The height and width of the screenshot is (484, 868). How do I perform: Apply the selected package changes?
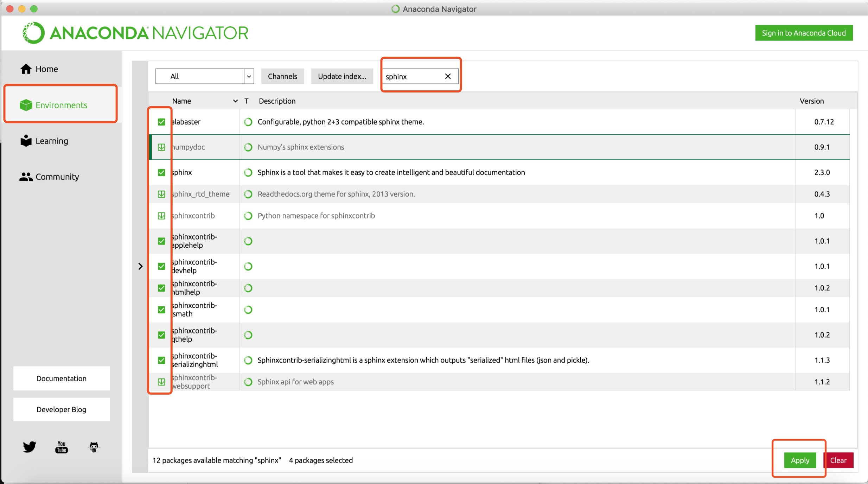pos(800,460)
